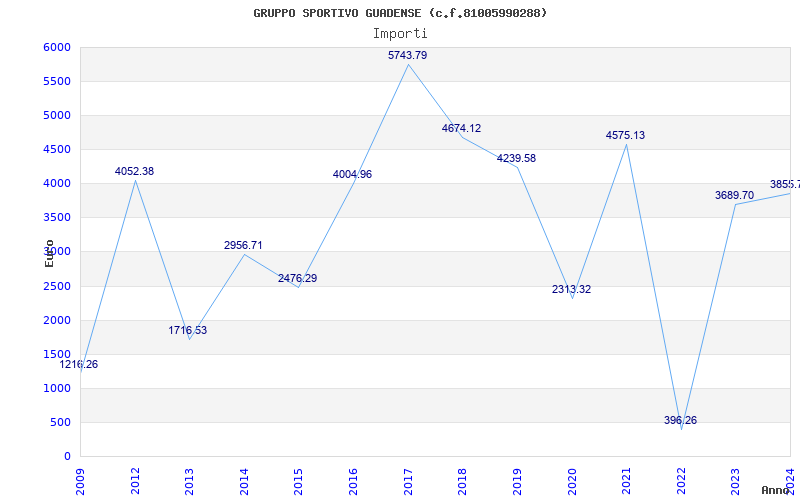Image resolution: width=800 pixels, height=500 pixels.
Task: Select the 2313.32 data label
Action: click(x=571, y=289)
